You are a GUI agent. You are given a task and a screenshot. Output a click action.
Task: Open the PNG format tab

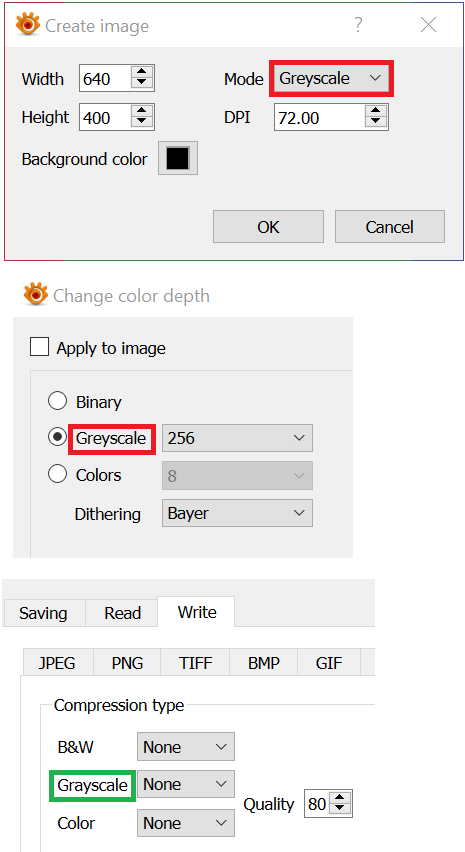[127, 663]
